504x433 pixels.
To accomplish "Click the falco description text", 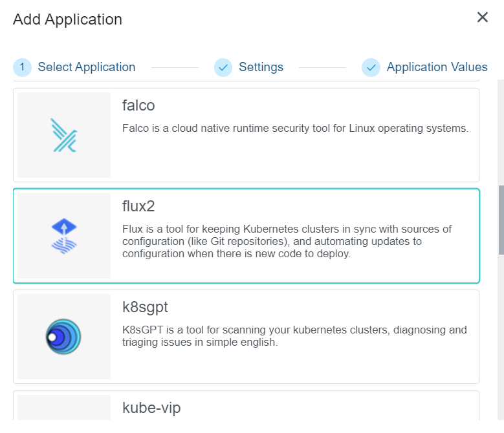I will [x=295, y=128].
